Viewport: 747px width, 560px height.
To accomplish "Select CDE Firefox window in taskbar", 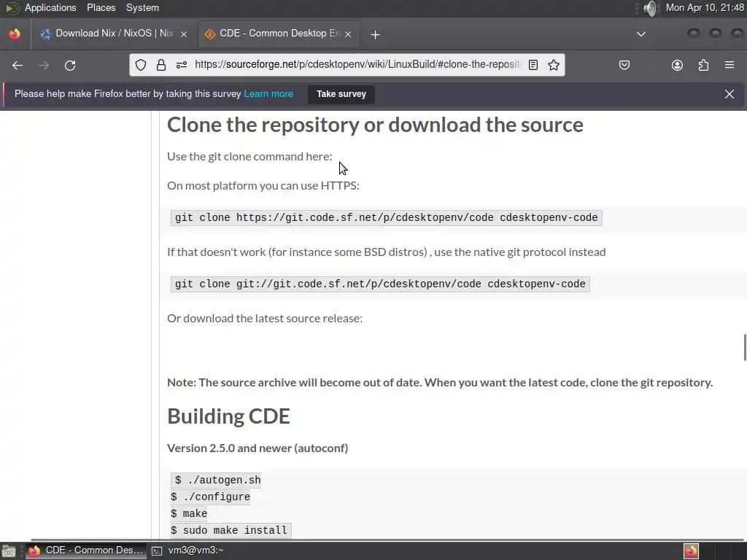I will [86, 551].
